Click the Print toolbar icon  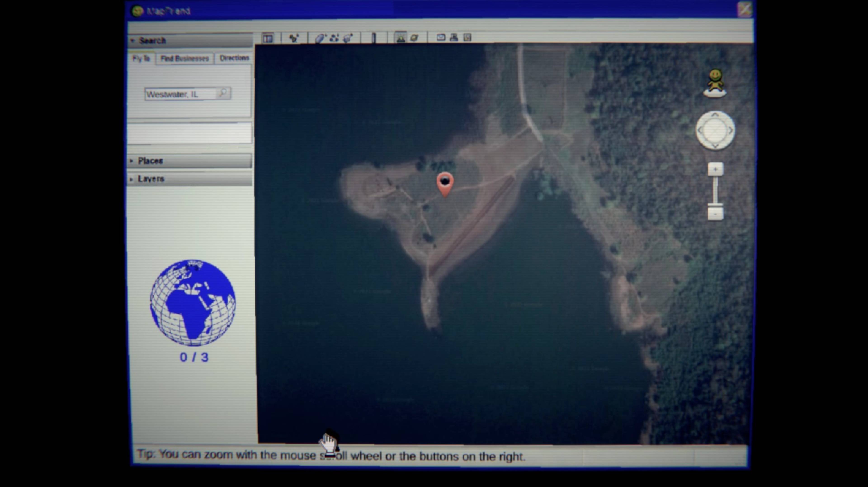click(x=454, y=37)
